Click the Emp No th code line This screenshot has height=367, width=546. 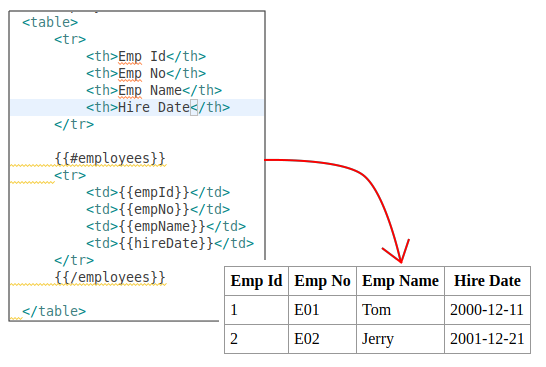[x=146, y=73]
